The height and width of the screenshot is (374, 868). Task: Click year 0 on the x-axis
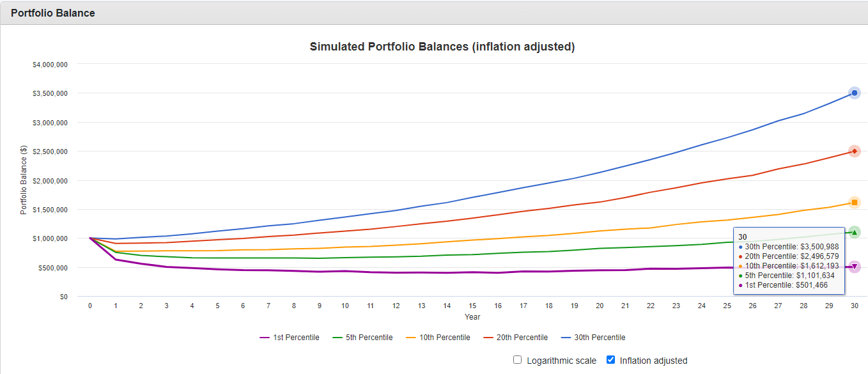click(x=90, y=306)
